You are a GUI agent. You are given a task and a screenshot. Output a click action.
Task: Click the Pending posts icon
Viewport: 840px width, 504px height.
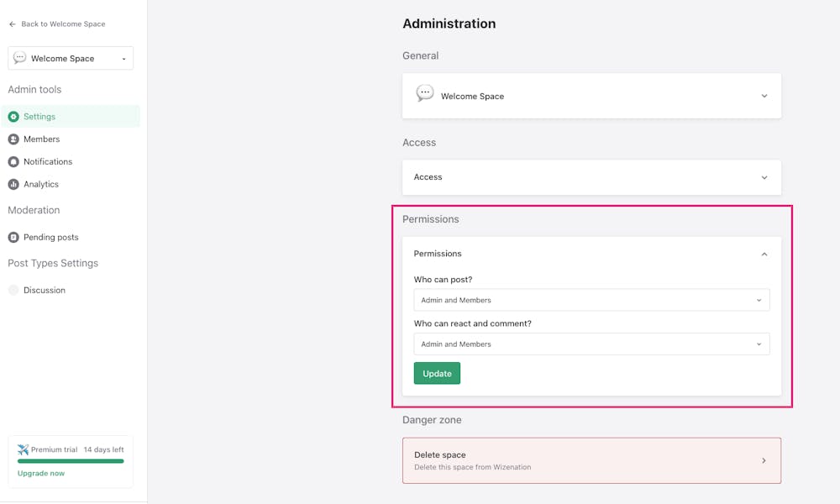tap(13, 238)
